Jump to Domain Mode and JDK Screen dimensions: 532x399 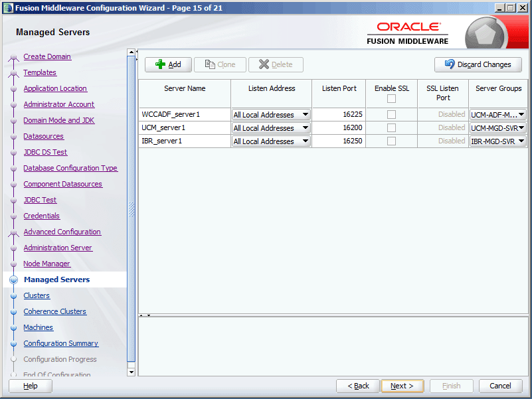point(59,120)
